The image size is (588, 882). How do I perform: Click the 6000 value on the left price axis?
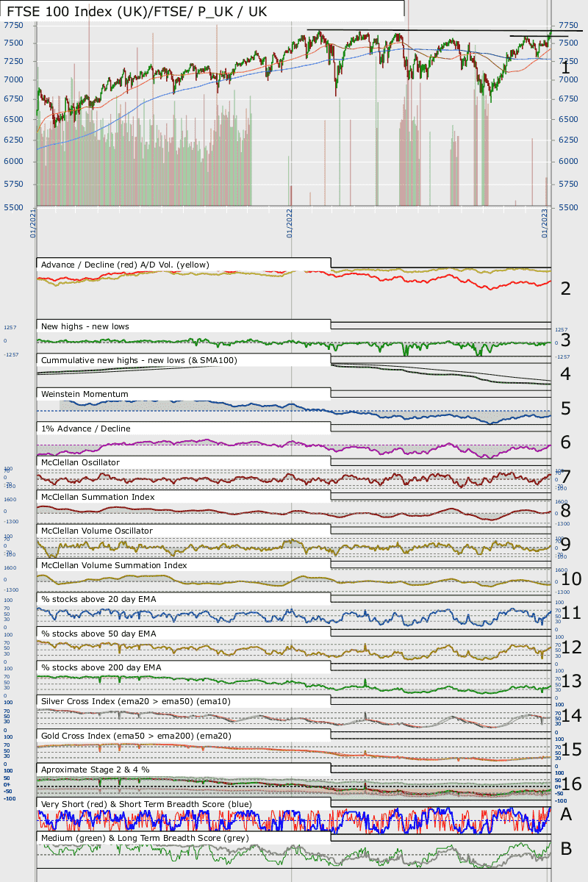click(14, 162)
